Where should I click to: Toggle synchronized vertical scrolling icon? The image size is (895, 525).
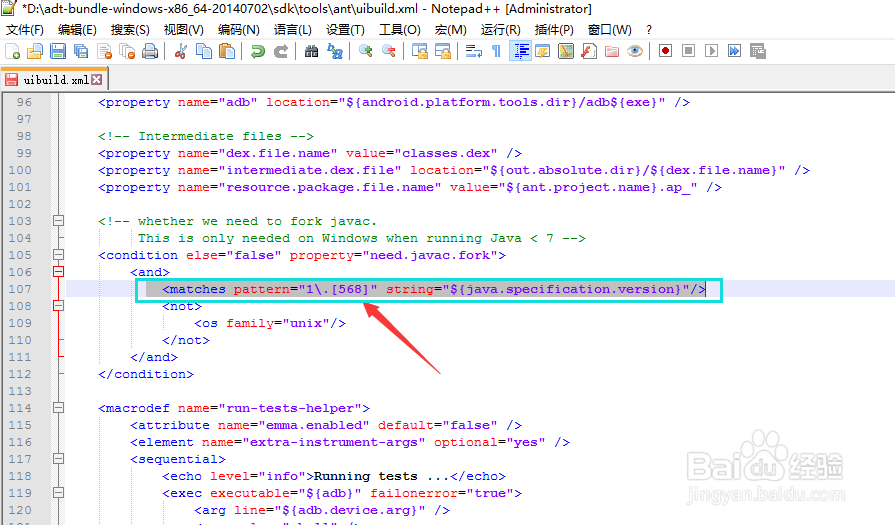pos(420,51)
